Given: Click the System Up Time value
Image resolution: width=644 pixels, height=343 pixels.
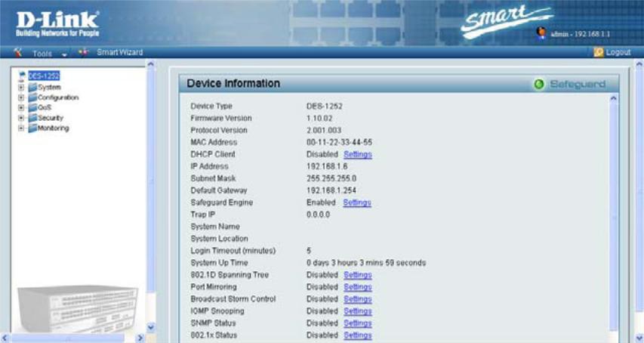Looking at the screenshot, I should tap(366, 263).
